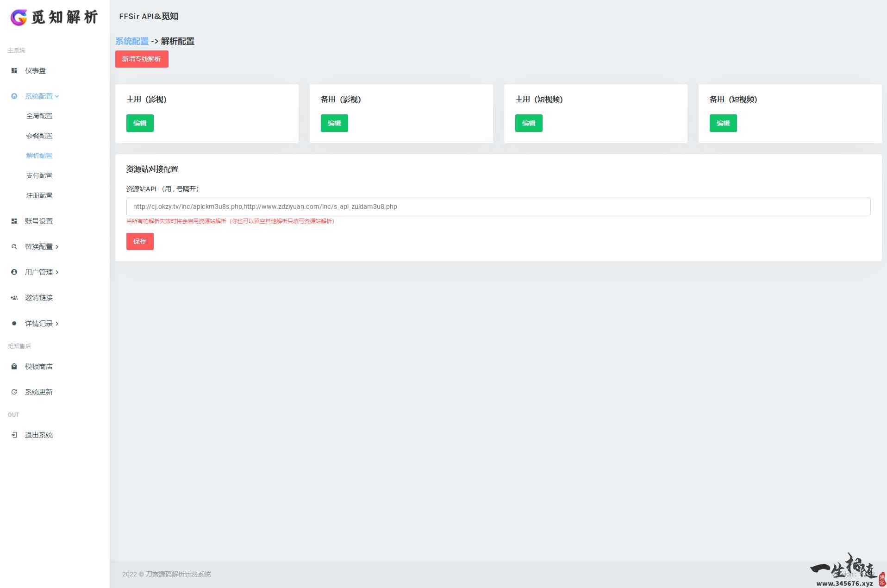The width and height of the screenshot is (887, 588).
Task: Click the 系统更新 refresh icon
Action: pyautogui.click(x=14, y=392)
